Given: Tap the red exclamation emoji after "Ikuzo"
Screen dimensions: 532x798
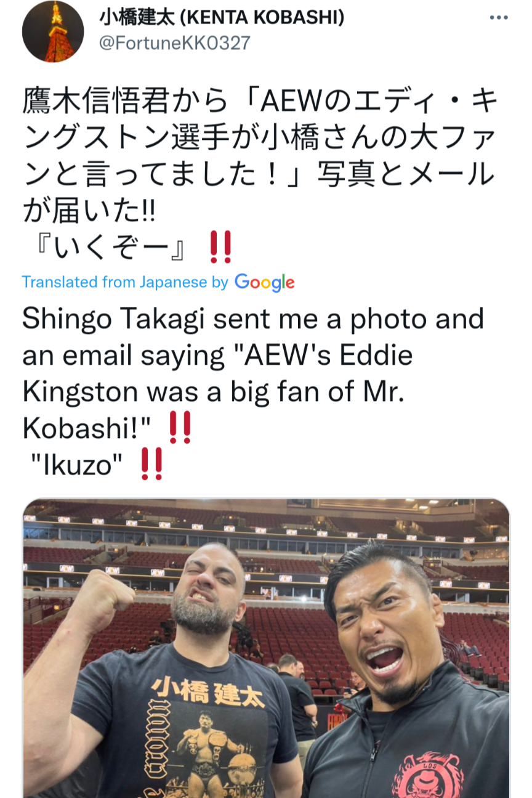Looking at the screenshot, I should point(151,465).
